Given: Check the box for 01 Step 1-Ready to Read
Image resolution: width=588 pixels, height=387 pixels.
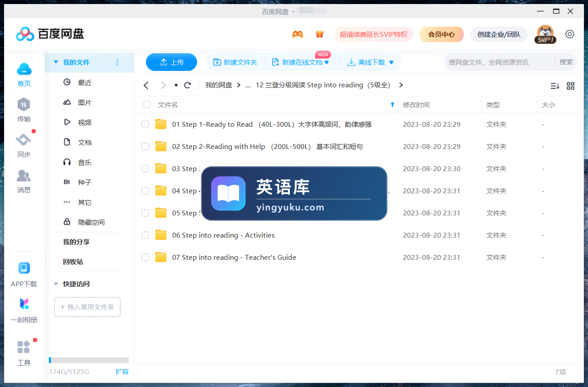Looking at the screenshot, I should (145, 125).
